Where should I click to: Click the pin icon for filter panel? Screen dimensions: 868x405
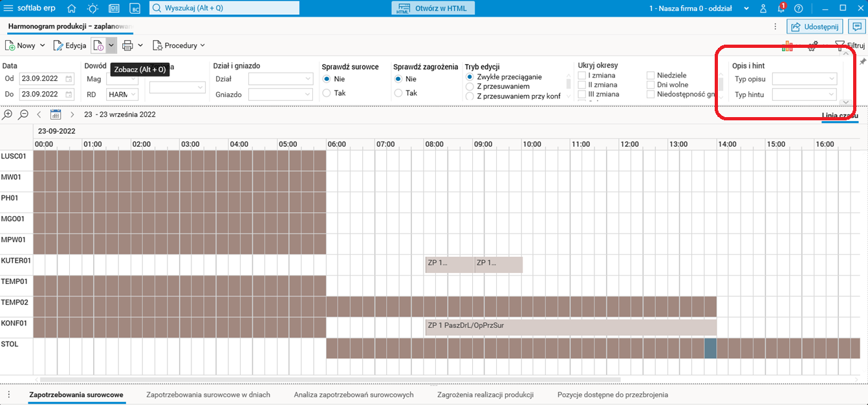coord(862,61)
